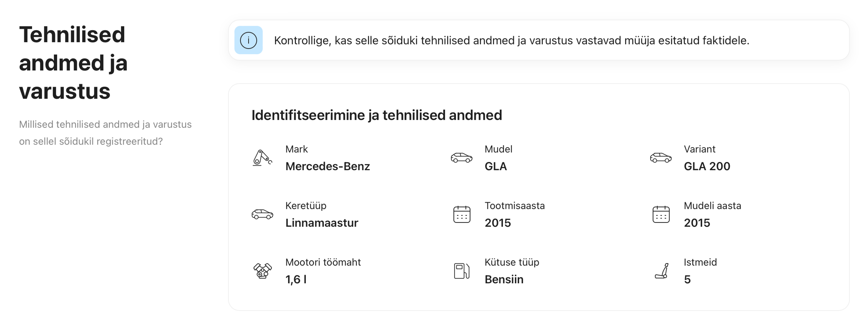The height and width of the screenshot is (321, 868).
Task: Click the Tootmisaasta calendar icon
Action: tap(461, 214)
